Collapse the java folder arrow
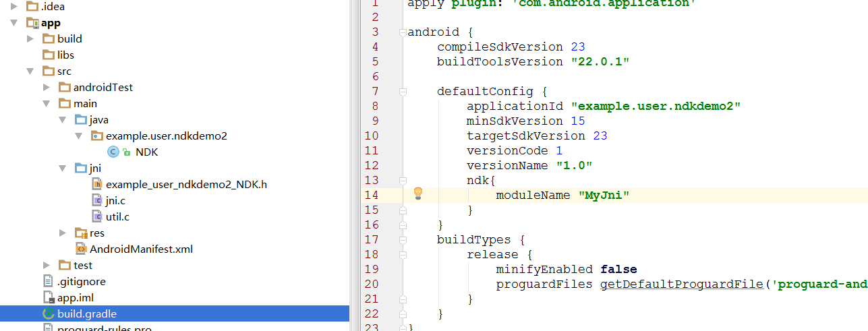Image resolution: width=868 pixels, height=331 pixels. (63, 120)
